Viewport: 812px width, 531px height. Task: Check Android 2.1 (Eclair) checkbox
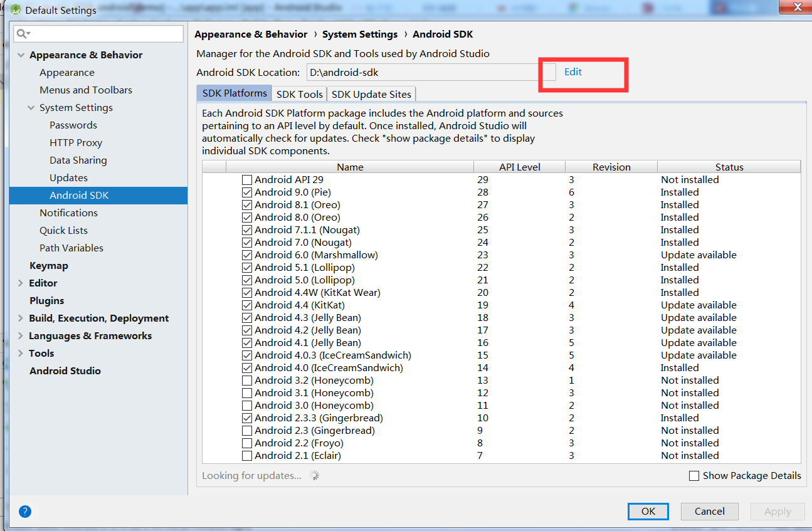click(247, 456)
